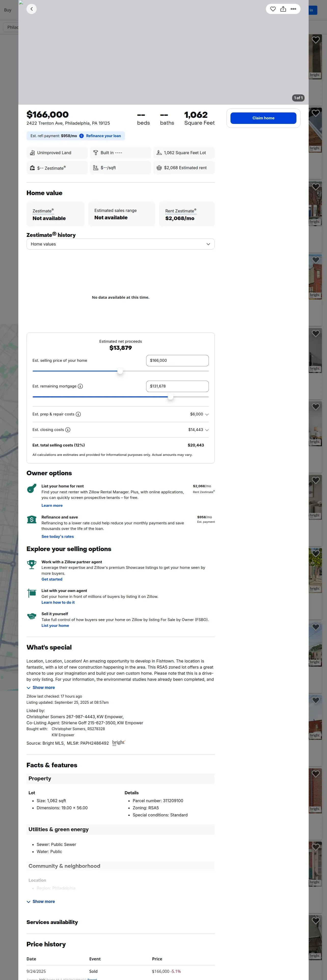Click the selling price slider handle
Viewport: 327px width, 980px height.
tap(120, 371)
